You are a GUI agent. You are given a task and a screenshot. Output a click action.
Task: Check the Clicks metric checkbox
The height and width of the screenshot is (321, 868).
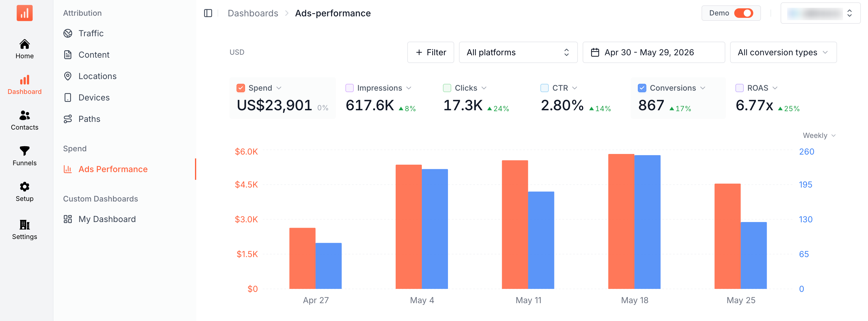pyautogui.click(x=447, y=88)
